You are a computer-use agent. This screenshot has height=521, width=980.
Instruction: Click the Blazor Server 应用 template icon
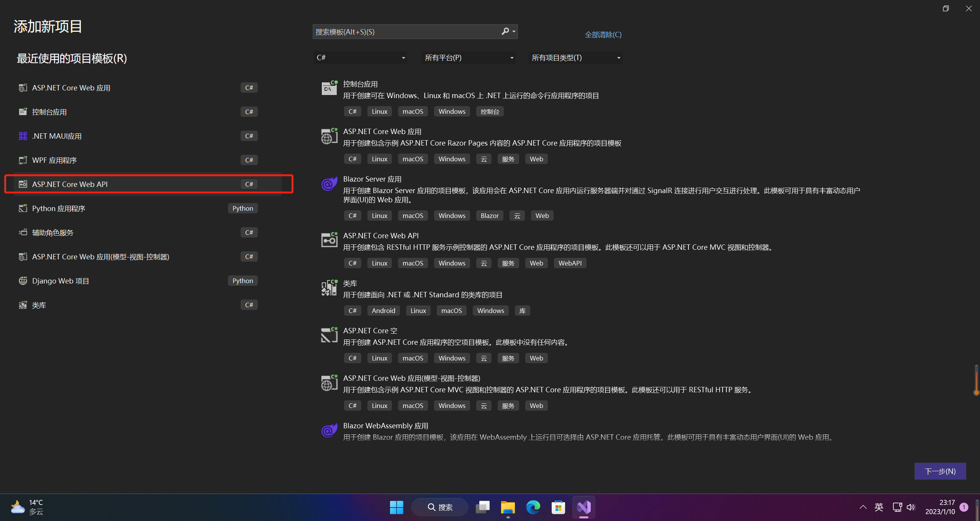click(x=329, y=184)
